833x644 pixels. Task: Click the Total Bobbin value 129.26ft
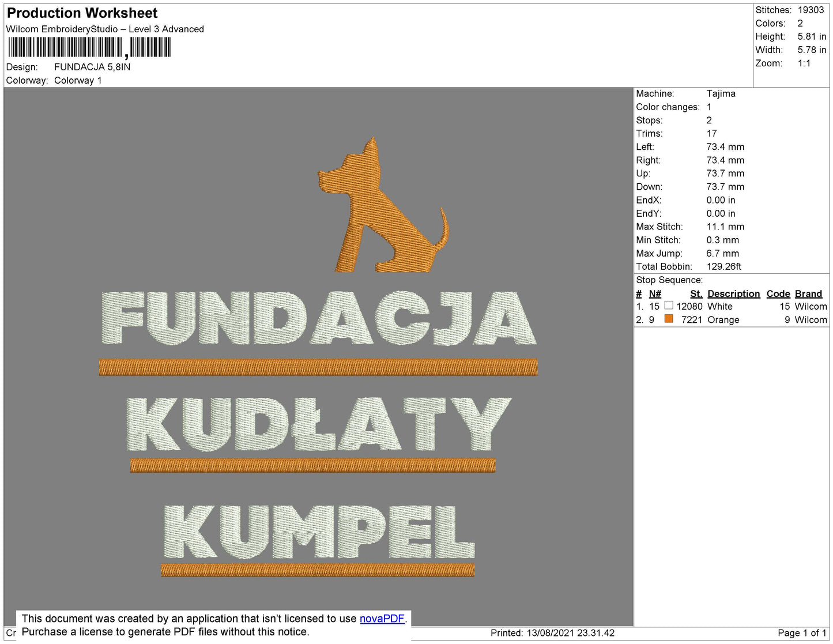(x=724, y=266)
